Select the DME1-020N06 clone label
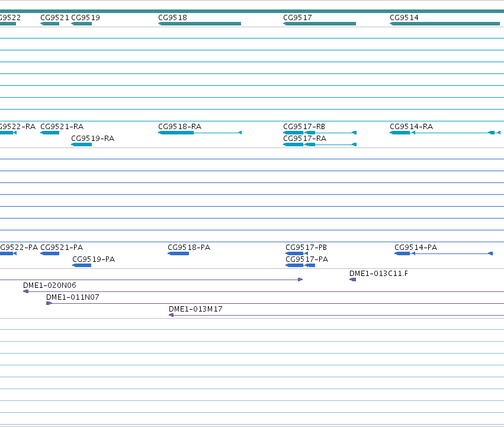The width and height of the screenshot is (504, 427). point(50,285)
